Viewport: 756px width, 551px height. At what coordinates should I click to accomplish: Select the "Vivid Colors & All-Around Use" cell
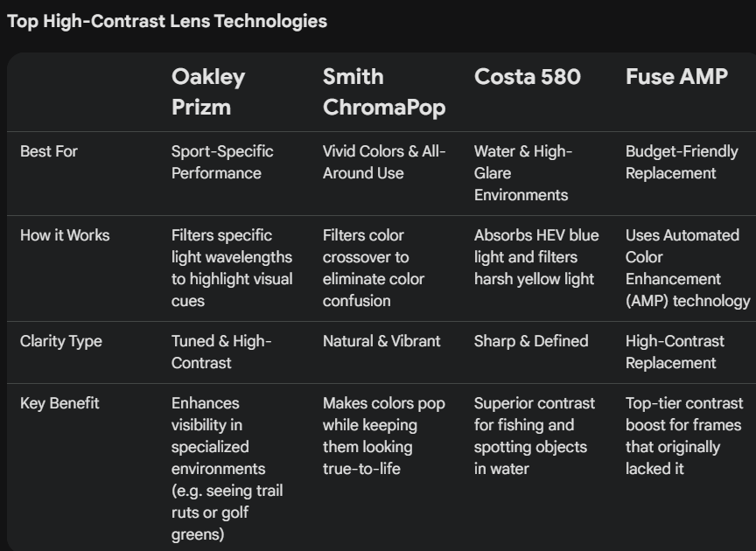(383, 162)
